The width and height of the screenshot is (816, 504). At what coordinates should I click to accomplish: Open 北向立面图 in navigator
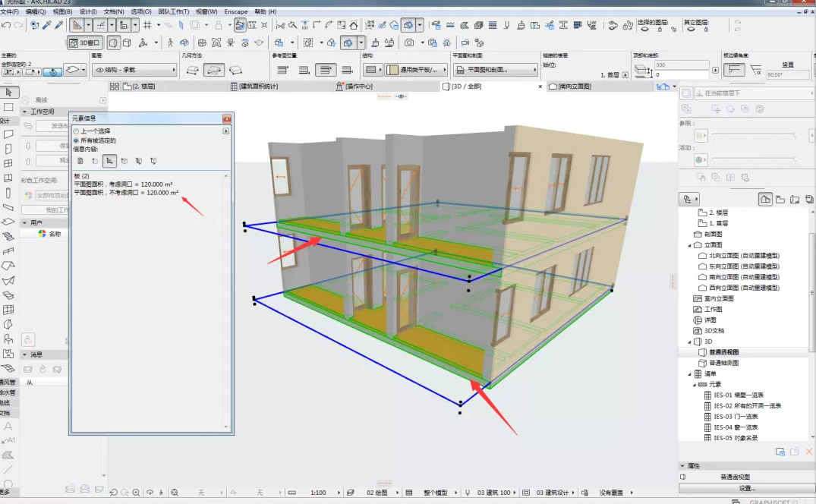744,256
